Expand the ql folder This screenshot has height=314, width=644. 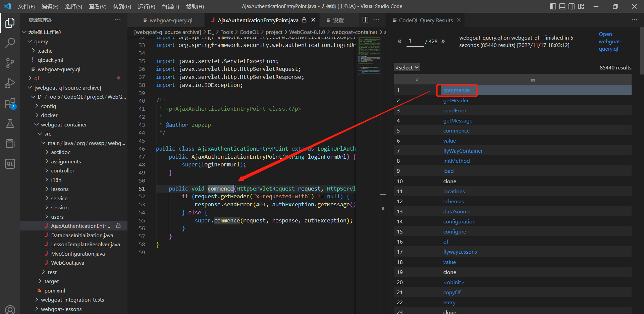[30, 78]
